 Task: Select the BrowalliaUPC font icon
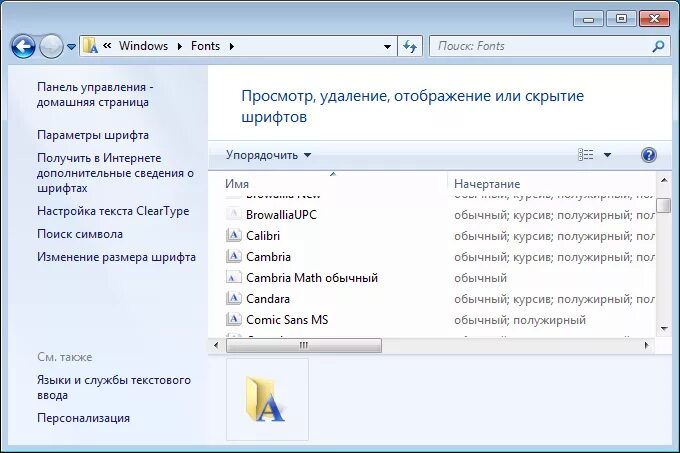pyautogui.click(x=234, y=214)
